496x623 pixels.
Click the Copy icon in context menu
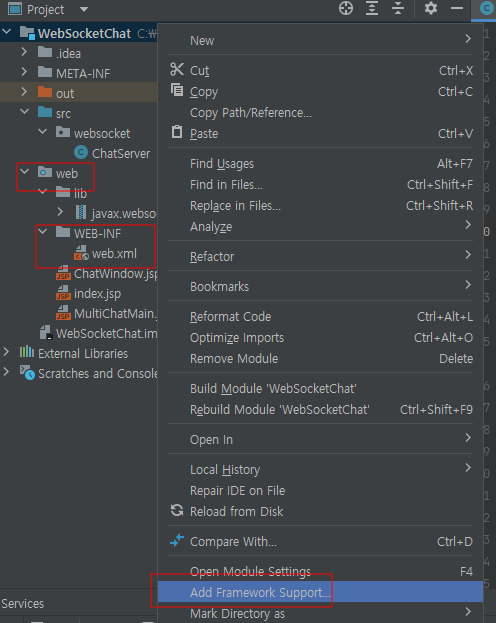click(177, 90)
